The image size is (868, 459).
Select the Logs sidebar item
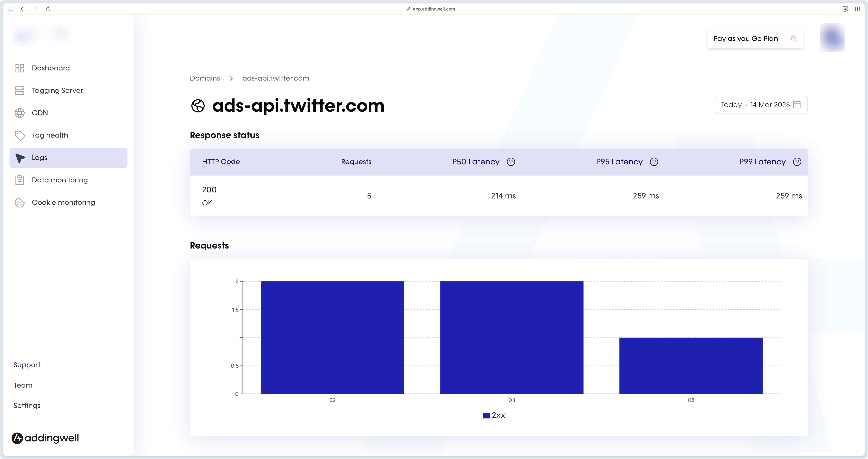(68, 158)
